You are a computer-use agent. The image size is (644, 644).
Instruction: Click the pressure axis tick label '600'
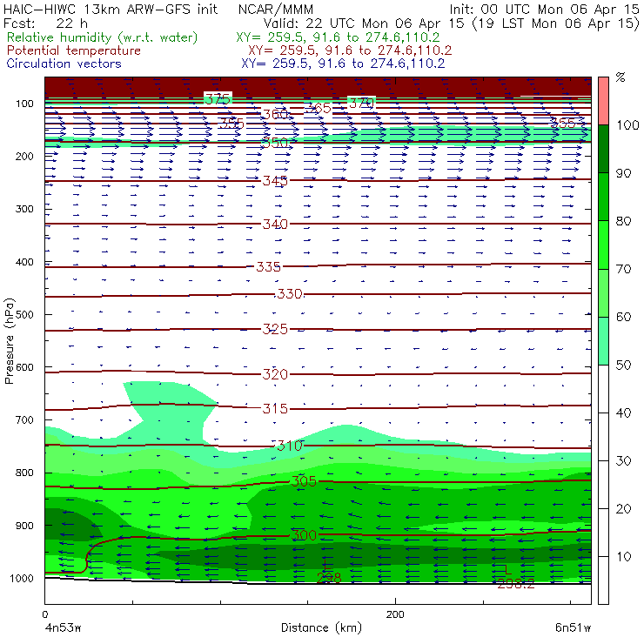pyautogui.click(x=24, y=367)
